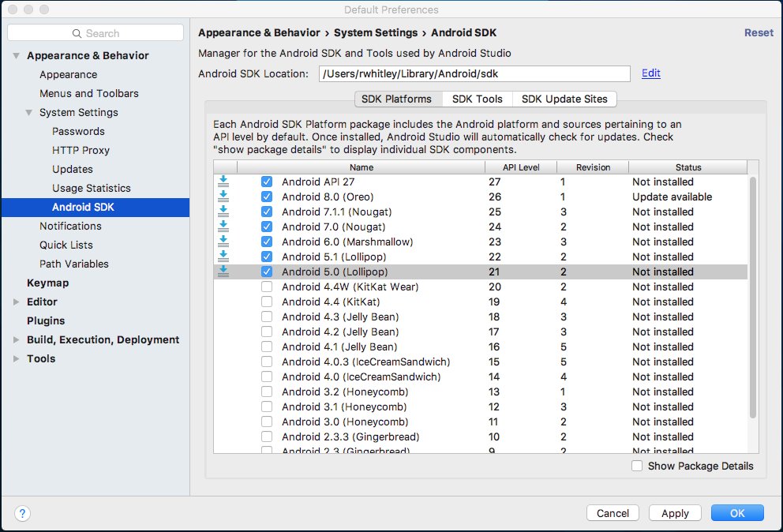Switch to the SDK Tools tab
Viewport: 783px width, 532px height.
(x=478, y=99)
